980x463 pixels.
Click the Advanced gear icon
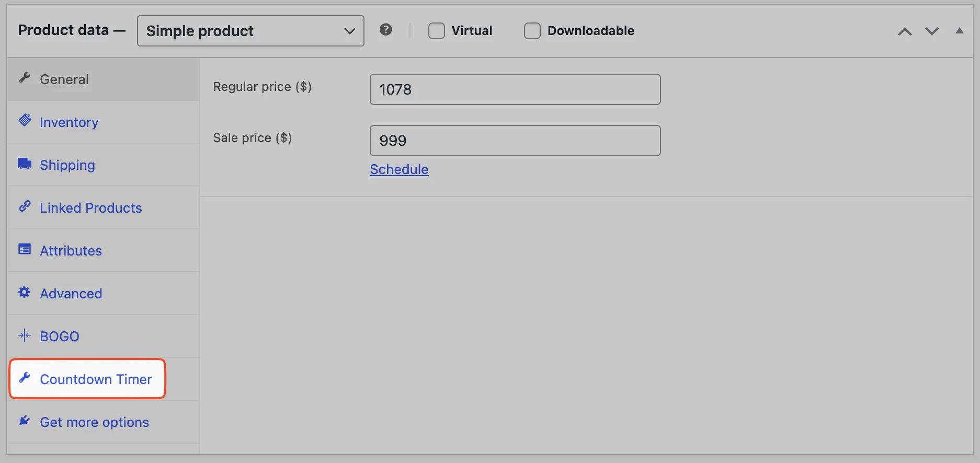pyautogui.click(x=25, y=292)
